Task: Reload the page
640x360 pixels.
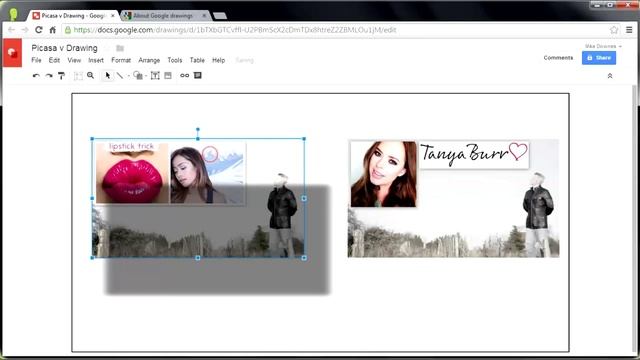Action: tap(39, 30)
